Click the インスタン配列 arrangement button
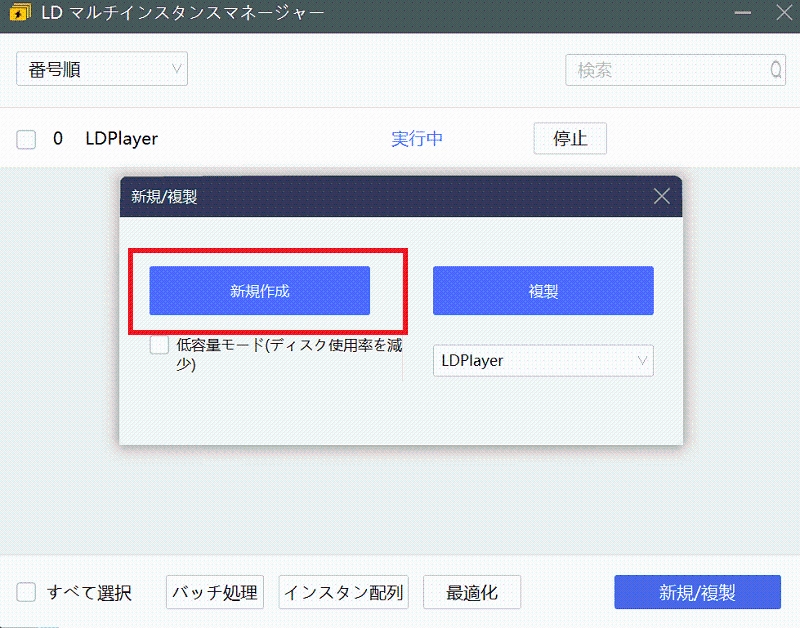The image size is (800, 628). pyautogui.click(x=343, y=592)
